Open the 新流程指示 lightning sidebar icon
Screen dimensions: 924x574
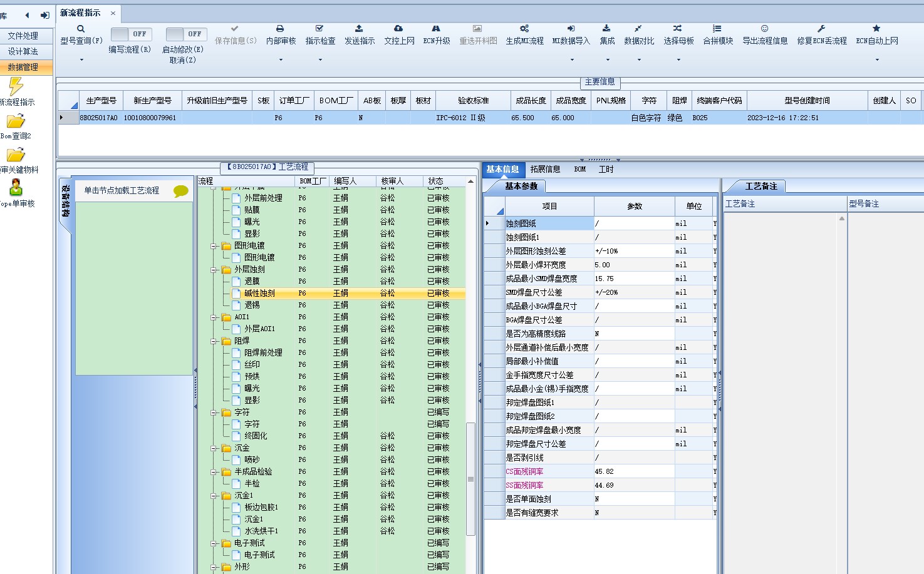click(16, 86)
